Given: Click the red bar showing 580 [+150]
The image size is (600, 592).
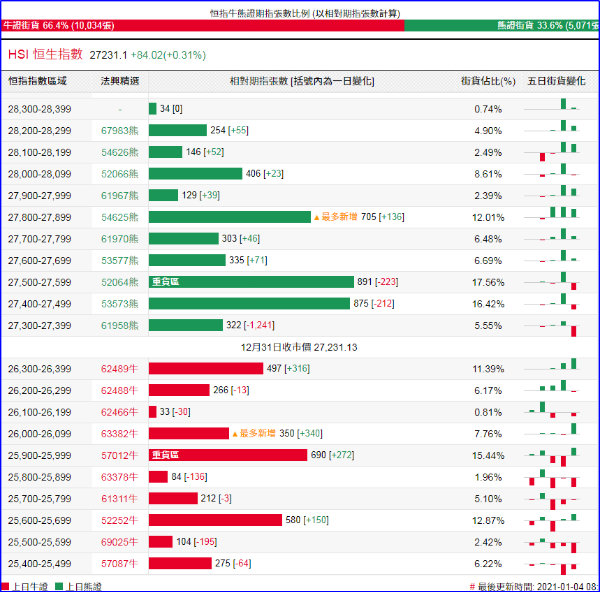Looking at the screenshot, I should pos(215,520).
